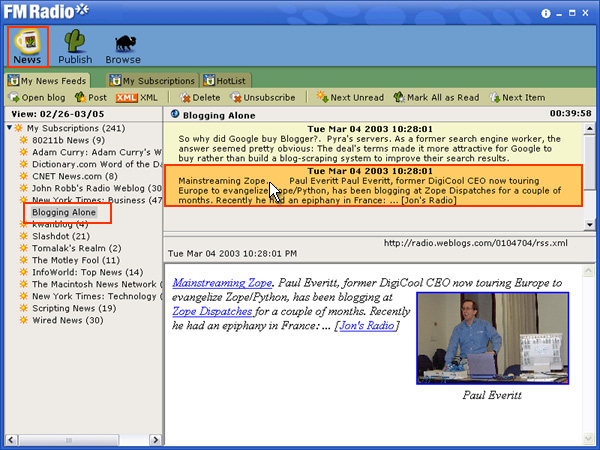
Task: Click sun icon beside InfoWorld
Action: click(24, 272)
